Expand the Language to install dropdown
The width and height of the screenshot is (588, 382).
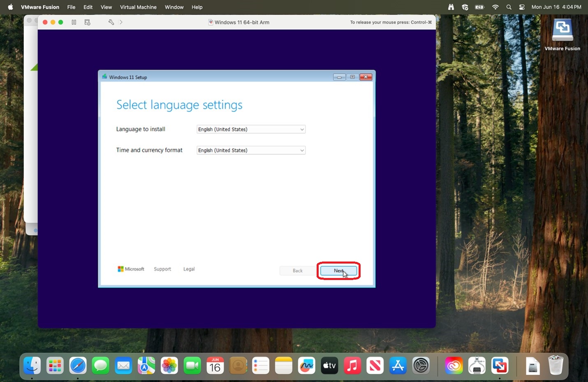coord(251,129)
